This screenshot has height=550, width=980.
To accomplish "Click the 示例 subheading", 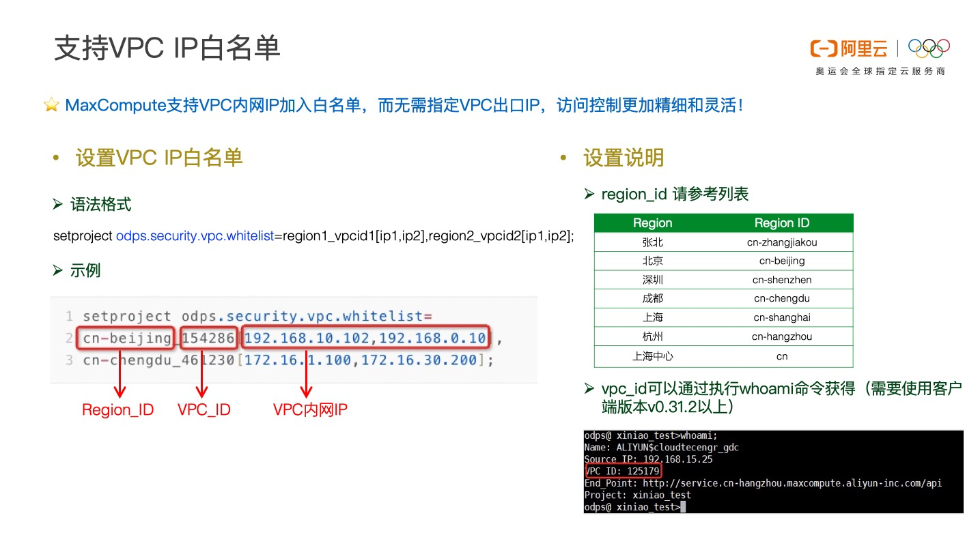I will click(x=85, y=270).
